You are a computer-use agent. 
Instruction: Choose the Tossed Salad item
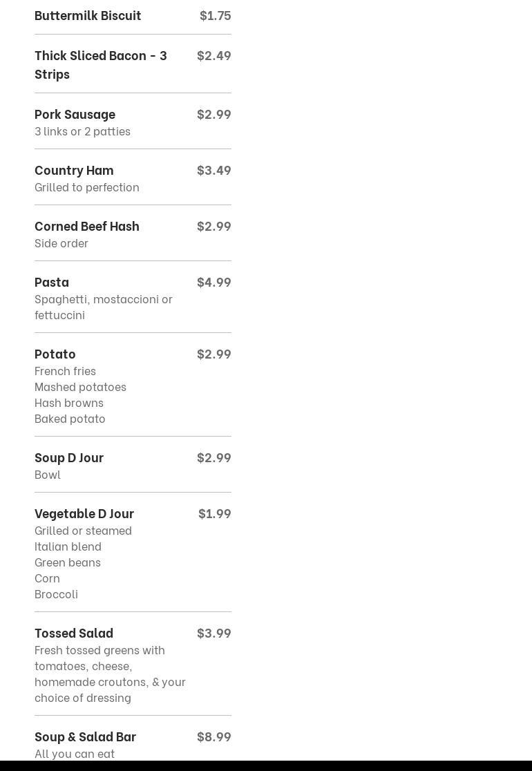point(74,633)
